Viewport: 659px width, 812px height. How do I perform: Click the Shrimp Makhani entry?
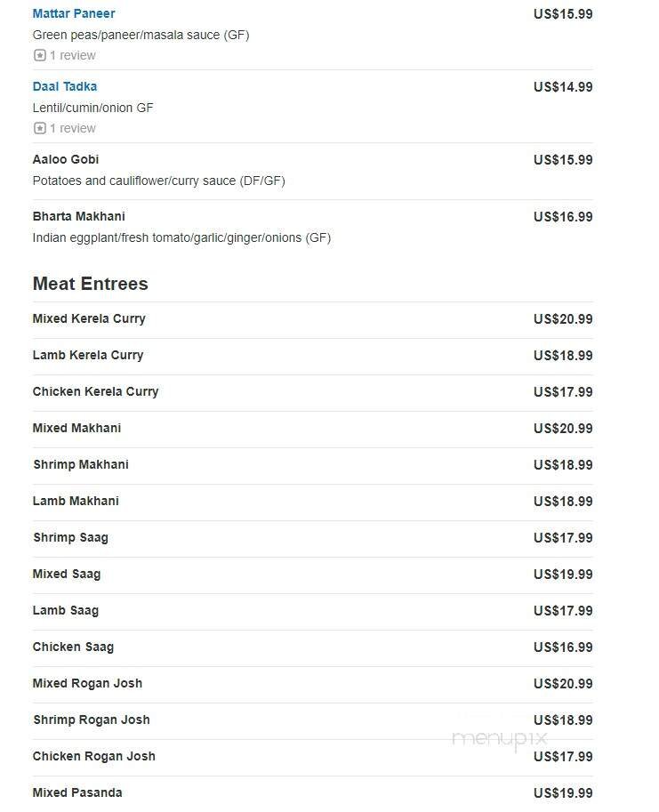click(x=81, y=465)
